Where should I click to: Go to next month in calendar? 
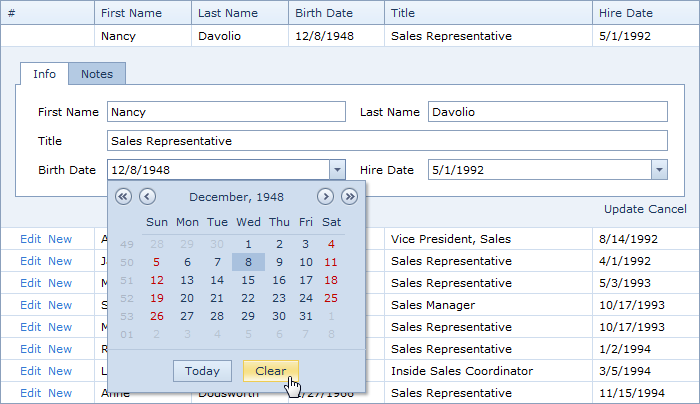[326, 197]
